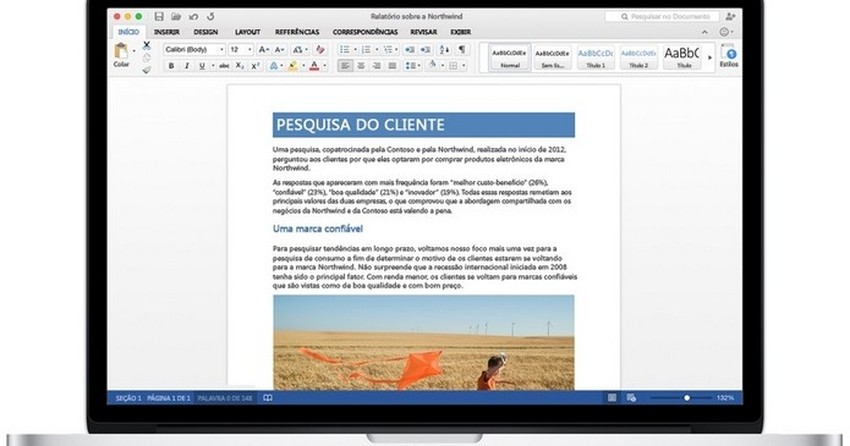The width and height of the screenshot is (850, 446).
Task: Open the Estilos styles pane
Action: pos(729,57)
